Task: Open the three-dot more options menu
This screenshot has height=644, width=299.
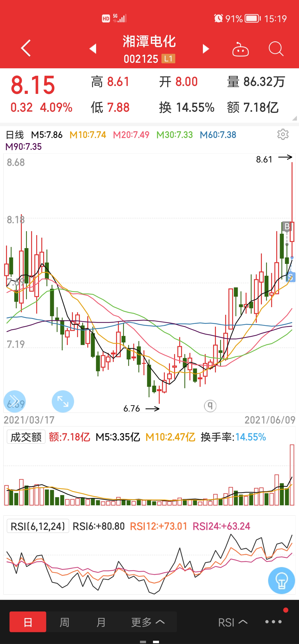Action: (273, 622)
